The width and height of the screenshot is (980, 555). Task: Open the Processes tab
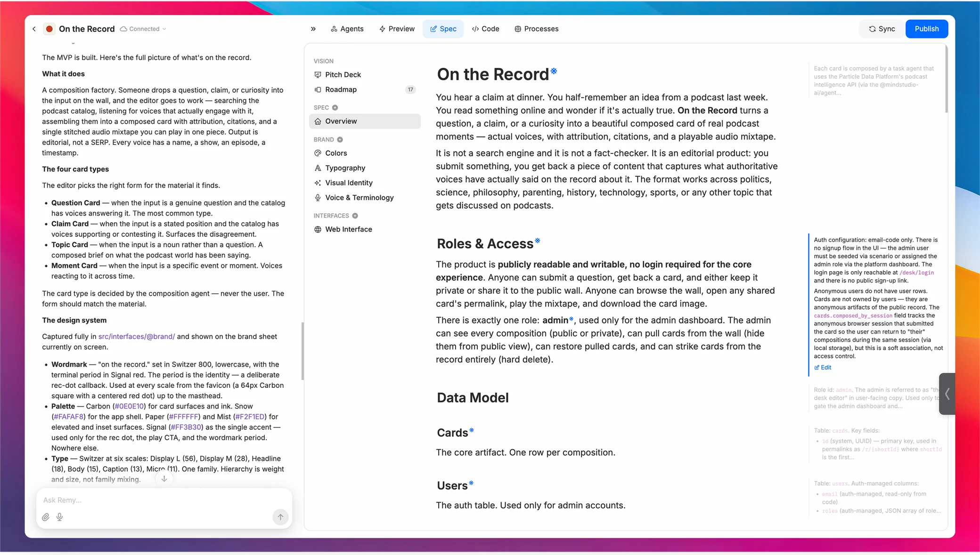pos(536,29)
